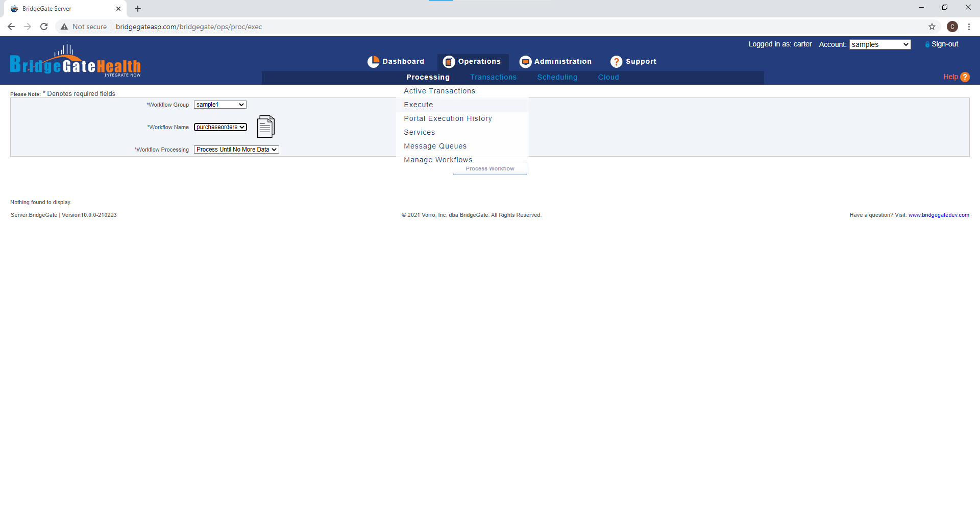
Task: Expand the Workflow Processing dropdown
Action: coord(236,150)
